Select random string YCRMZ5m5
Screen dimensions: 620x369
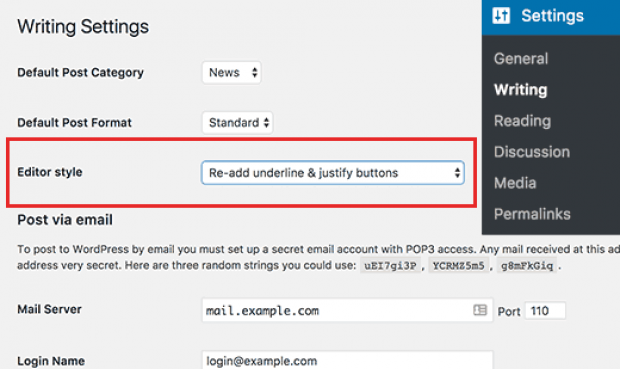(458, 265)
